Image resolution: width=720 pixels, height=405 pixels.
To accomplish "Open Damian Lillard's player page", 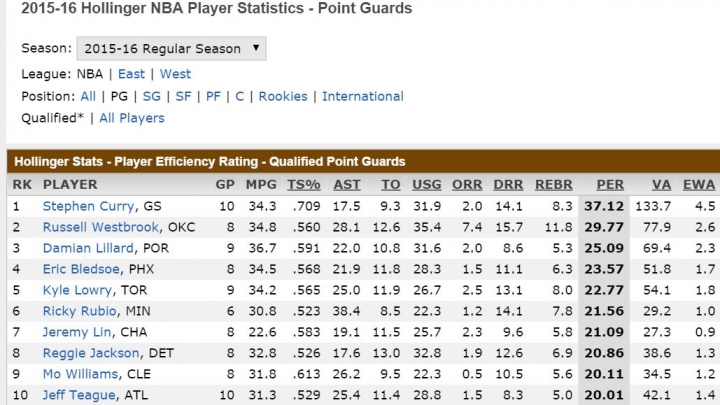I will coord(88,248).
